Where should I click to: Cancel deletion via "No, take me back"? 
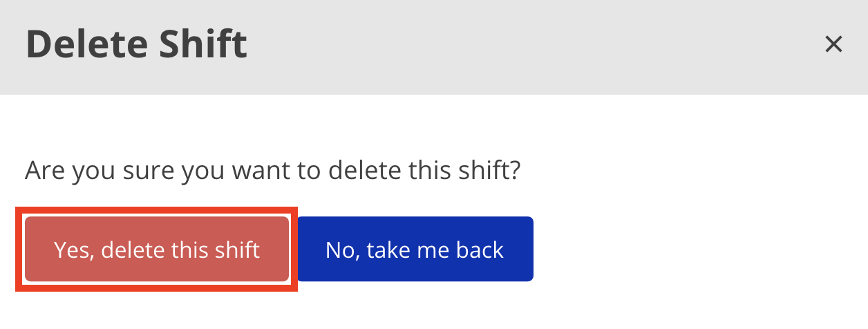[415, 250]
